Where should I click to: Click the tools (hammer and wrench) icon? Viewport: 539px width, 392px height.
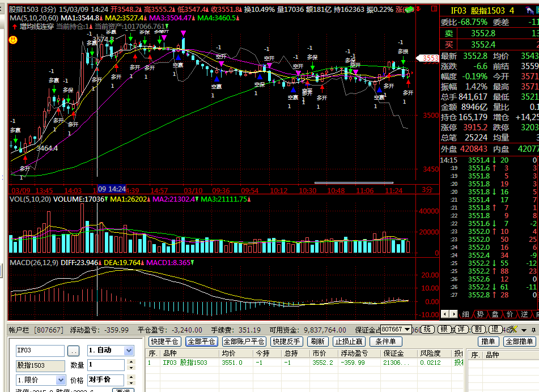pyautogui.click(x=513, y=329)
